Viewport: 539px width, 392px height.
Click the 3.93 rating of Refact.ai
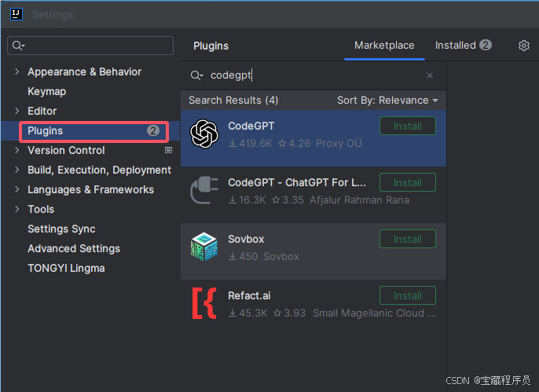289,313
